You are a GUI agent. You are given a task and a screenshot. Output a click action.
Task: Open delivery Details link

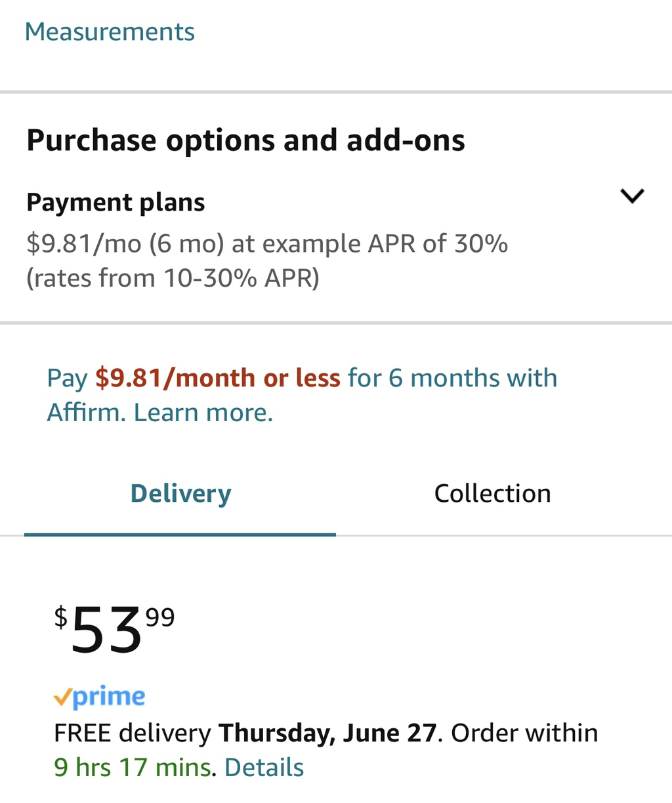pos(264,768)
